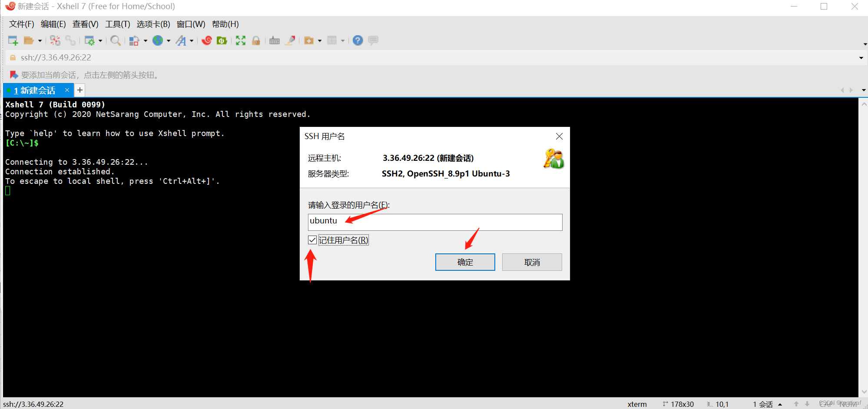Expand the Font dropdown arrow
The image size is (868, 409).
[x=192, y=41]
